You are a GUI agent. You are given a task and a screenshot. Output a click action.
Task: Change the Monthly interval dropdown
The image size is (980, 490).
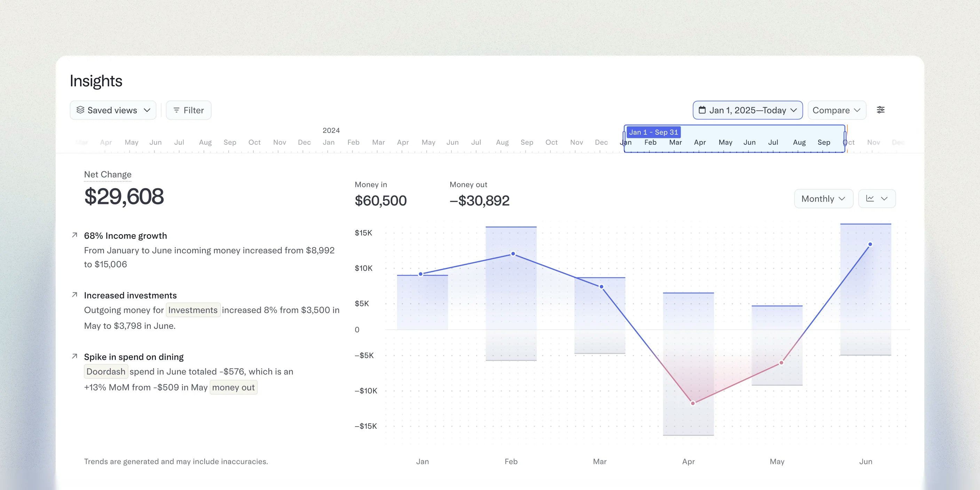824,199
